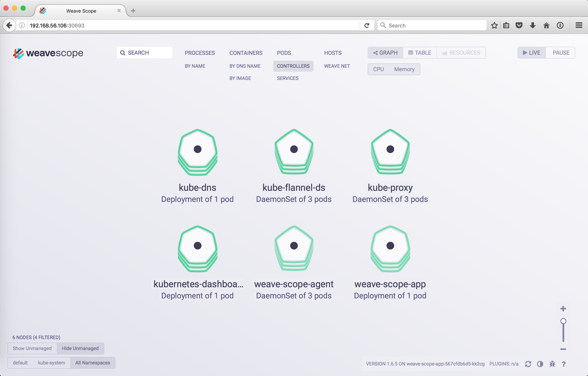Open the browser hamburger menu
588x376 pixels.
coord(579,26)
